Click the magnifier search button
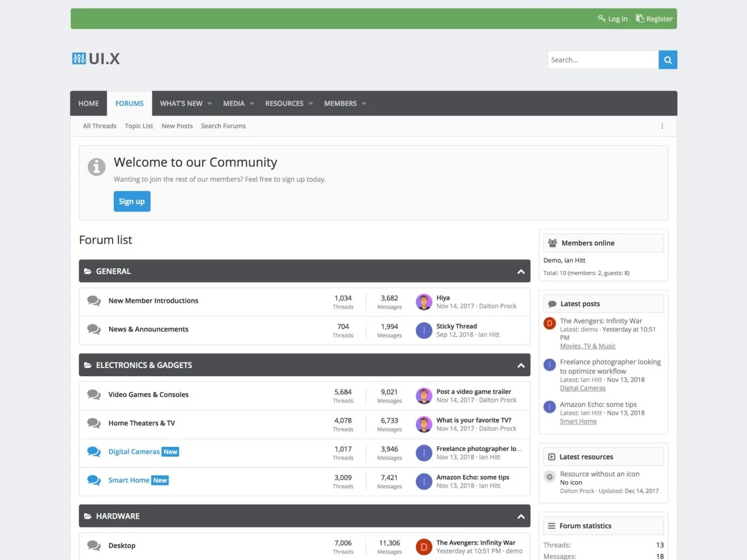Viewport: 747px width, 560px height. pos(668,60)
